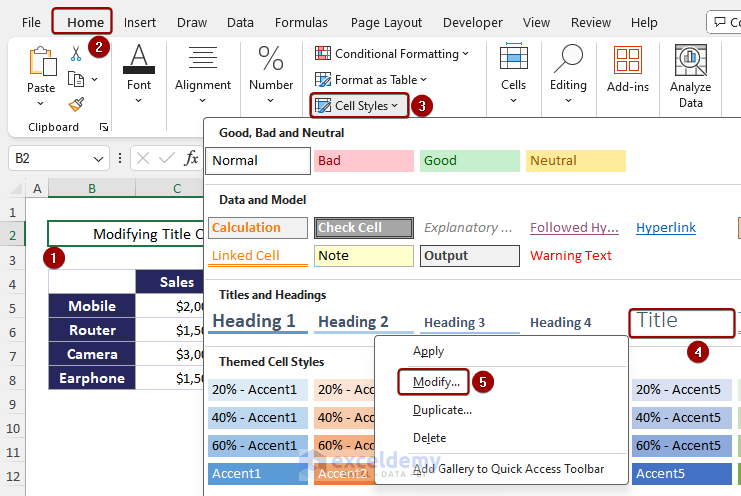This screenshot has height=496, width=741.
Task: Apply the Bad cell style
Action: [364, 161]
